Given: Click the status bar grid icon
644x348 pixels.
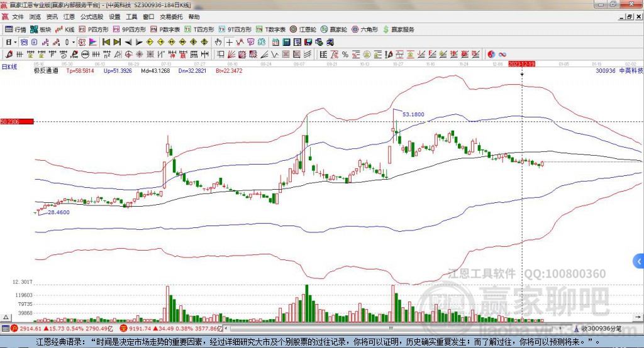Looking at the screenshot, I should coord(5,329).
